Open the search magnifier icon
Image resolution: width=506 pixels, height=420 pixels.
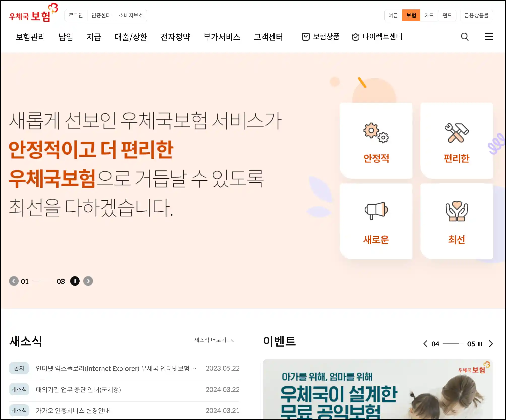point(465,37)
